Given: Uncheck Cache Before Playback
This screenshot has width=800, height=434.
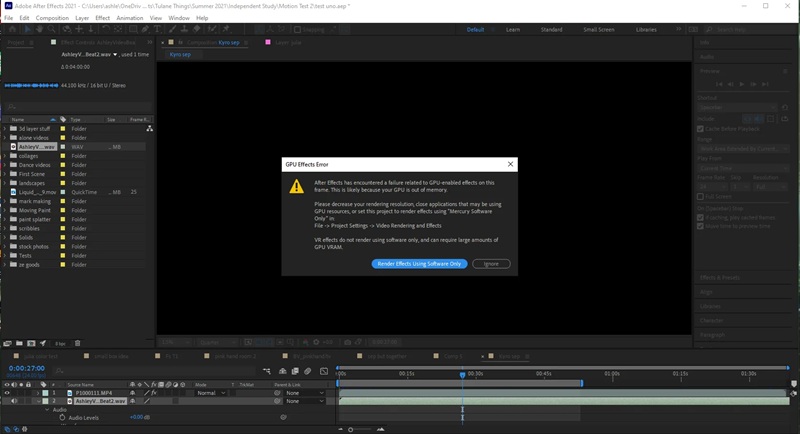Looking at the screenshot, I should 700,129.
